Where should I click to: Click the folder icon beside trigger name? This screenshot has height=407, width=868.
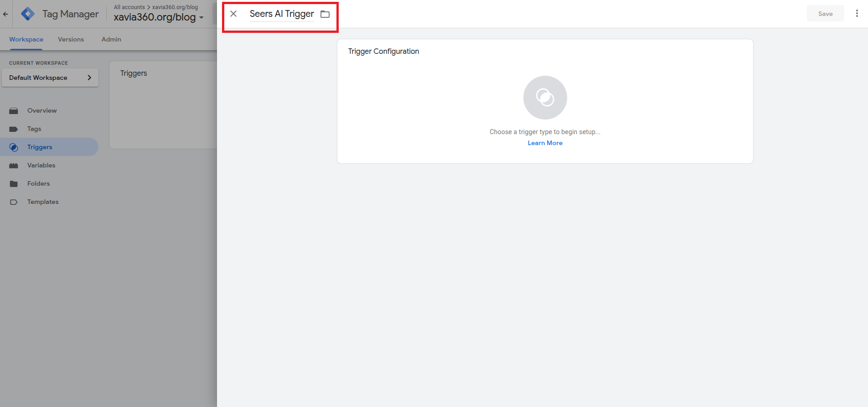pyautogui.click(x=325, y=14)
